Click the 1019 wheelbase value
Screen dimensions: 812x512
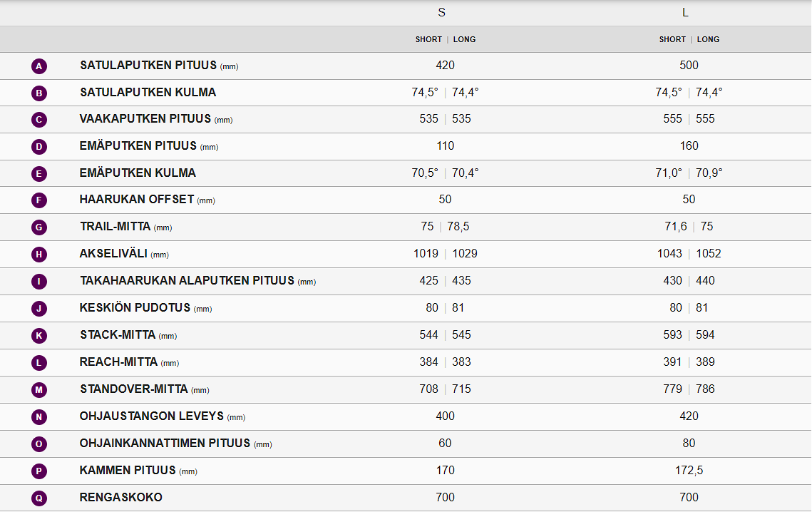426,254
